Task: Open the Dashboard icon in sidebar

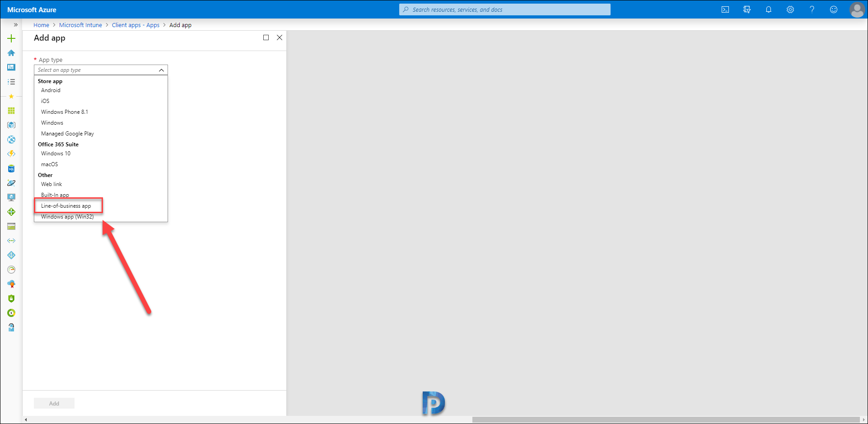Action: (11, 67)
